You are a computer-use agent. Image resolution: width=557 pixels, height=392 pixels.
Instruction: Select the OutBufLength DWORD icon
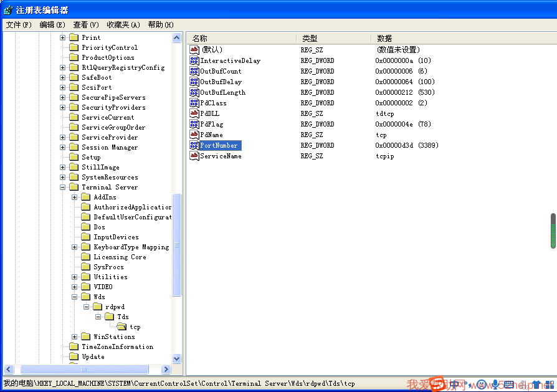(x=194, y=92)
